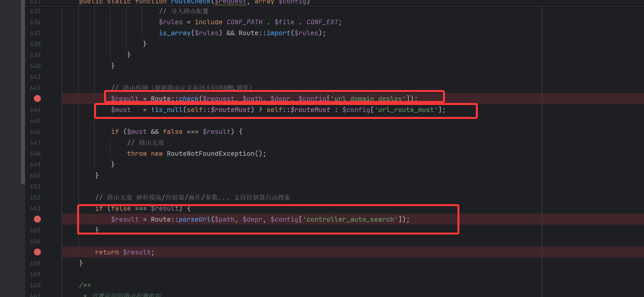The image size is (644, 297).
Task: Remove the breakpoint on the Route::check line
Action: [37, 99]
